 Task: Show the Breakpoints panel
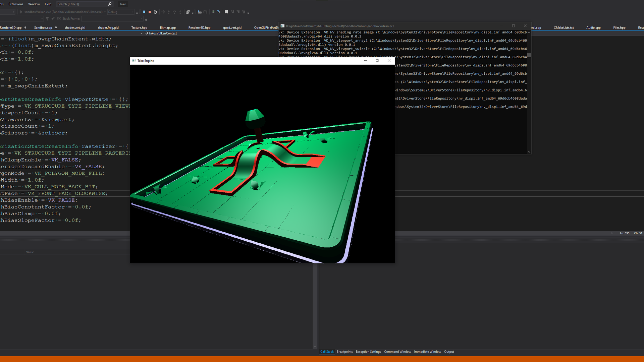pyautogui.click(x=344, y=351)
